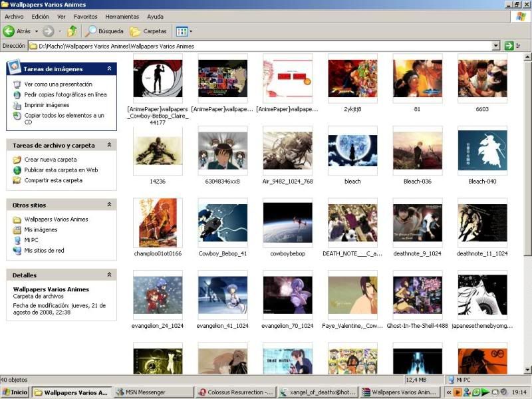Screen dimensions: 532x399
Task: Open the Archivo menu
Action: coord(14,16)
